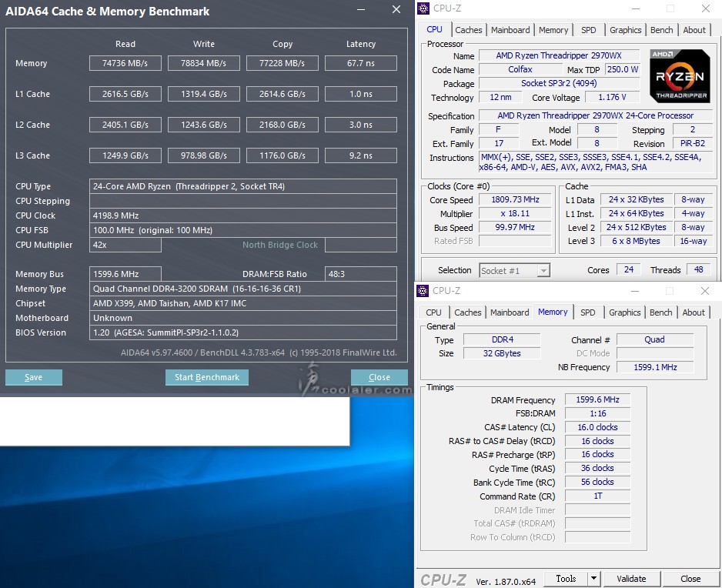
Task: Switch to Mainboard tab in upper CPU-Z window
Action: pyautogui.click(x=510, y=30)
